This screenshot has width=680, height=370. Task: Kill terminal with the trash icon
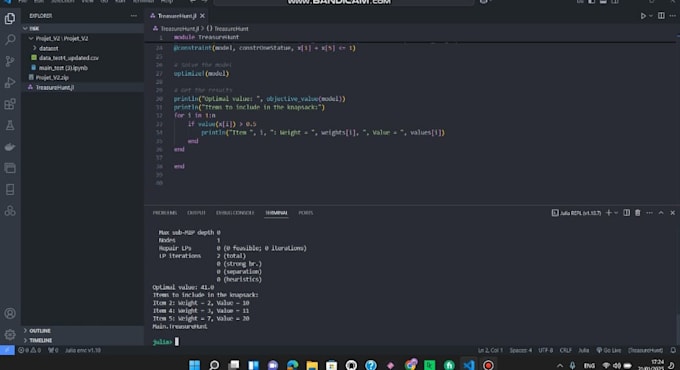coord(638,213)
